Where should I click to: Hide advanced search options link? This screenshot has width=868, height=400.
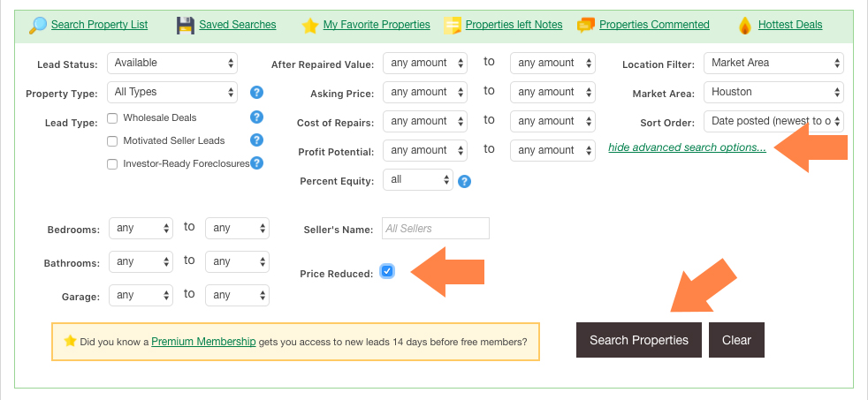pyautogui.click(x=687, y=147)
